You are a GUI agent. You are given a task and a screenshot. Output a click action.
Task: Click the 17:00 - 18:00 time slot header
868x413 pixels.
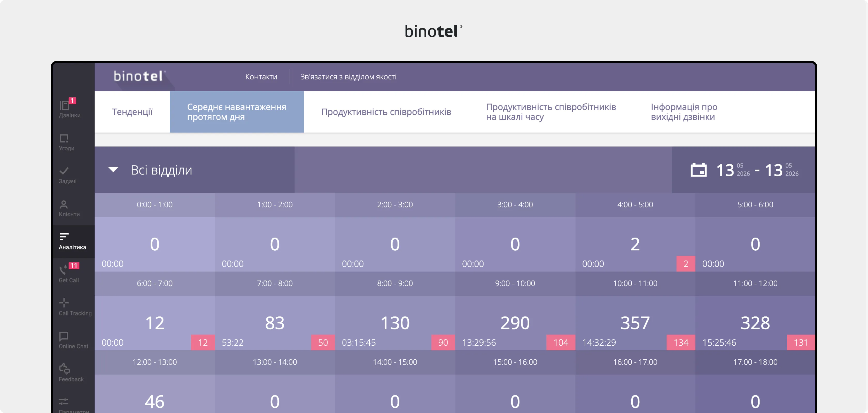pyautogui.click(x=755, y=362)
